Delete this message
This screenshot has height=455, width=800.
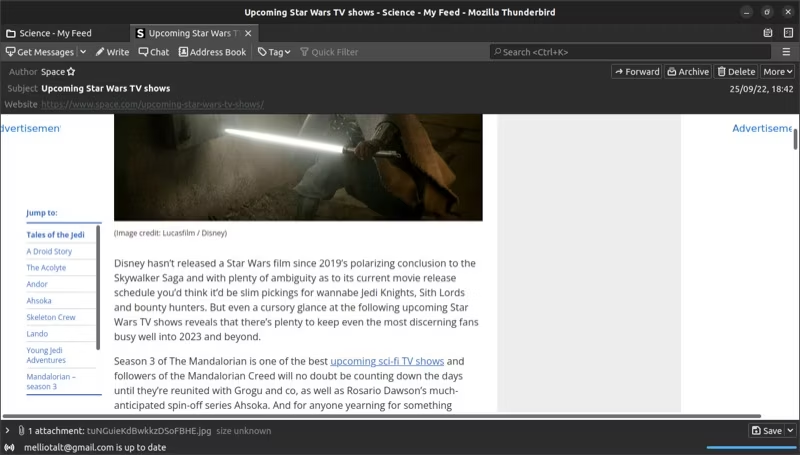[x=736, y=72]
